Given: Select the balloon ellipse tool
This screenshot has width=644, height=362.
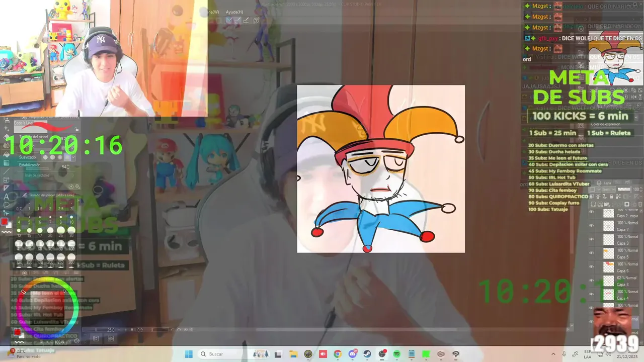Looking at the screenshot, I should (6, 205).
